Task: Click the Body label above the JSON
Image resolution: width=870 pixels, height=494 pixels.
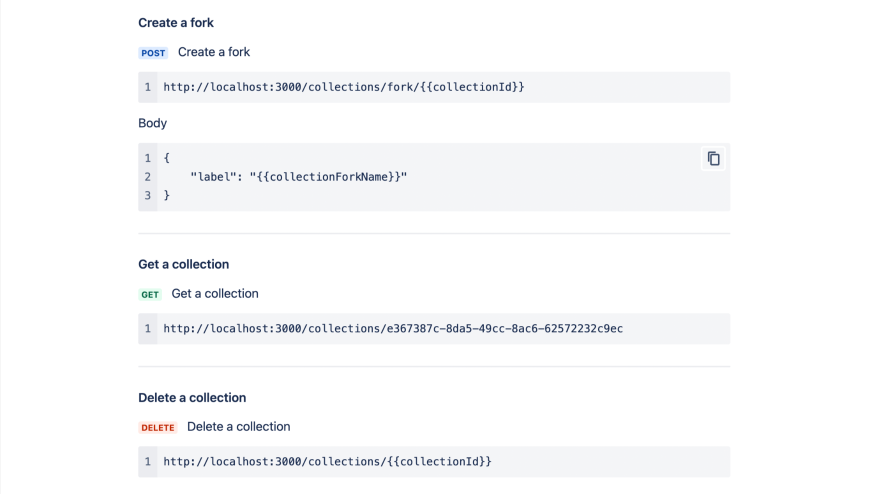Action: click(152, 123)
